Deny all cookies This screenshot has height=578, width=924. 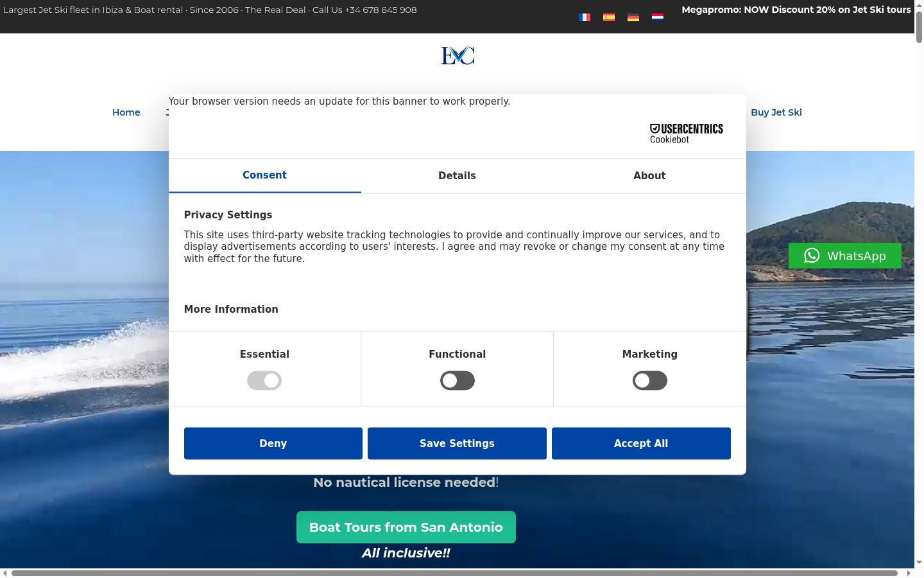click(273, 444)
